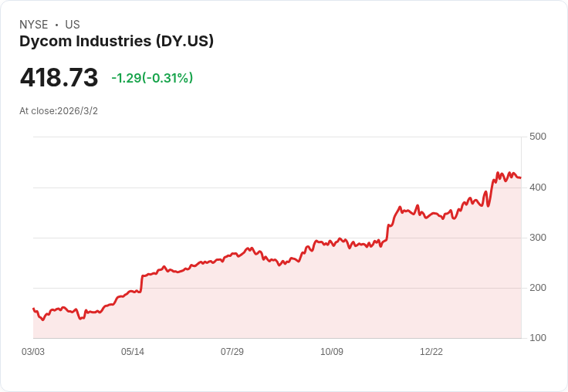The height and width of the screenshot is (392, 568).
Task: Select the 05/14 date marker
Action: (133, 352)
